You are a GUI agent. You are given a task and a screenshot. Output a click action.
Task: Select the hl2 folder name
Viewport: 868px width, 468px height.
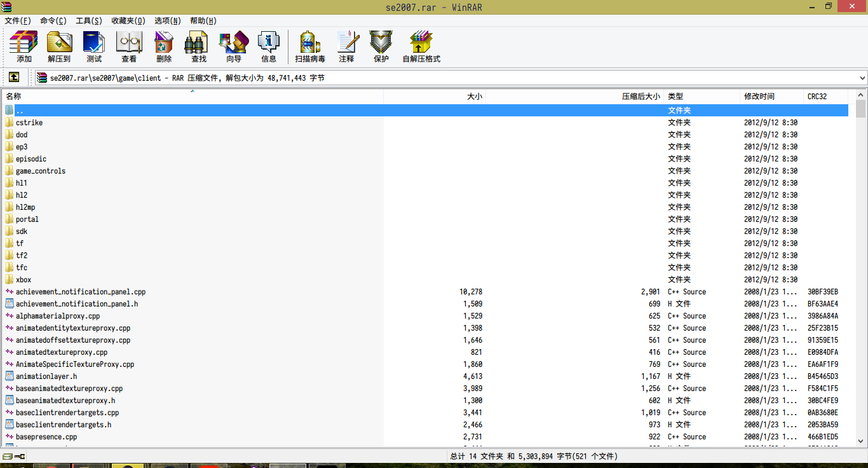22,195
